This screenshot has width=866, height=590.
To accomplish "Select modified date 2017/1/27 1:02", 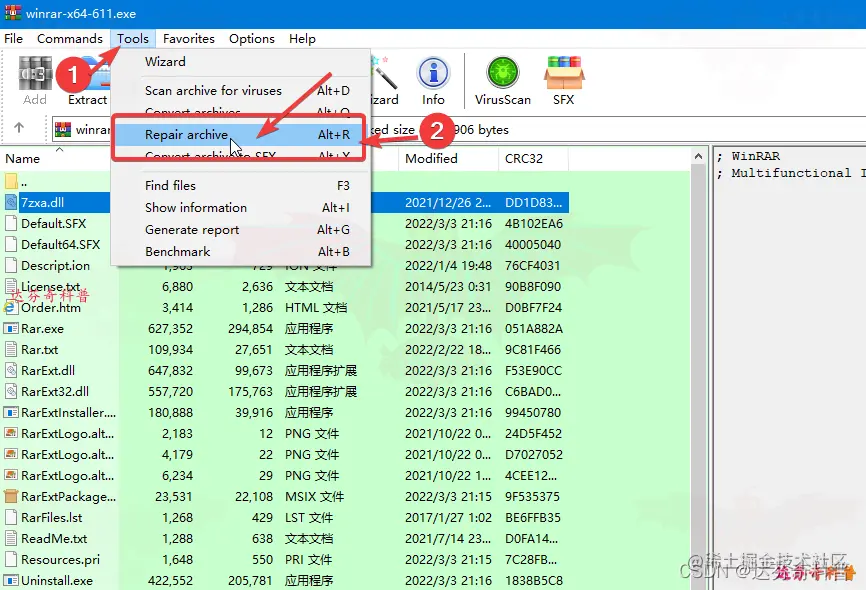I will (x=448, y=518).
